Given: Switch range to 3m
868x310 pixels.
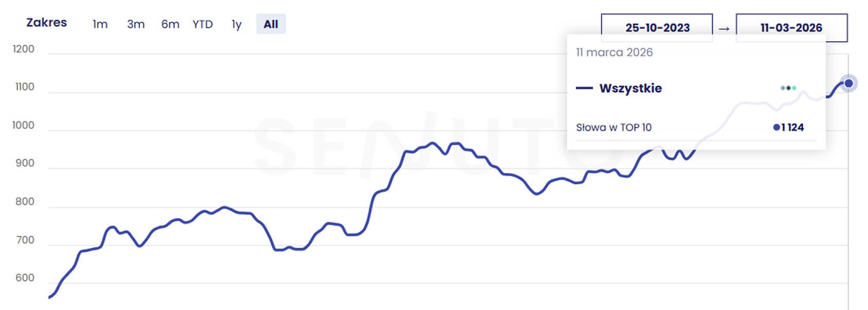Looking at the screenshot, I should pyautogui.click(x=136, y=24).
